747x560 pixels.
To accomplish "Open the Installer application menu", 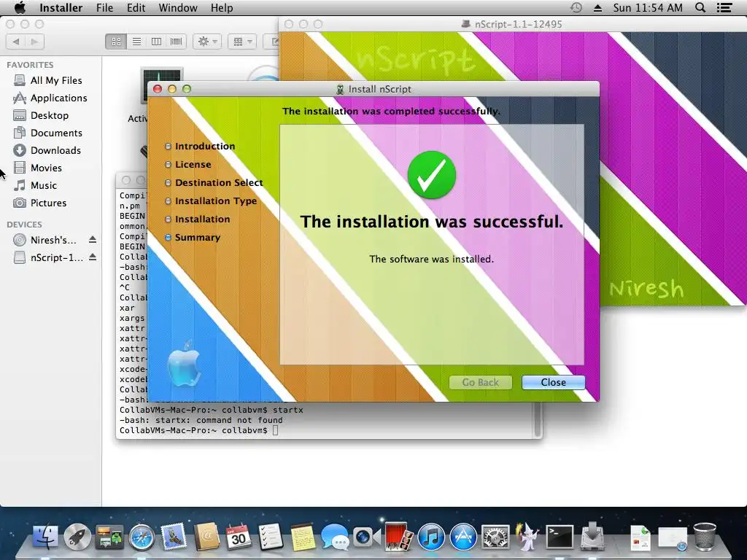I will (x=61, y=8).
